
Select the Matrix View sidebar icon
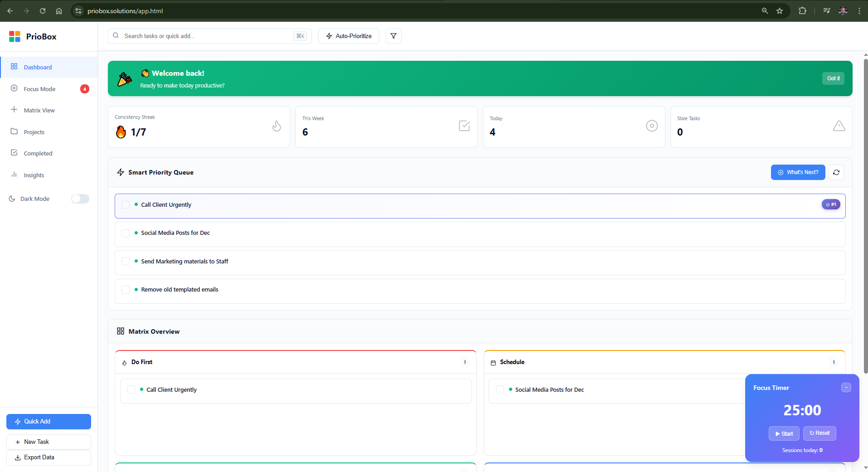[x=14, y=110]
